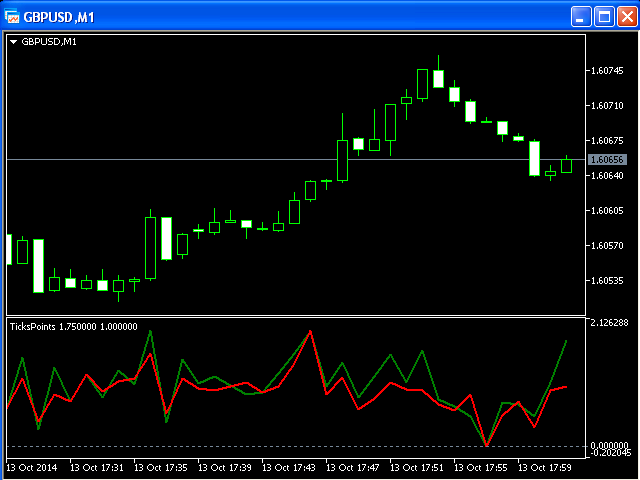Select the 2.126288 indicator scale value
The width and height of the screenshot is (640, 480).
pyautogui.click(x=608, y=323)
